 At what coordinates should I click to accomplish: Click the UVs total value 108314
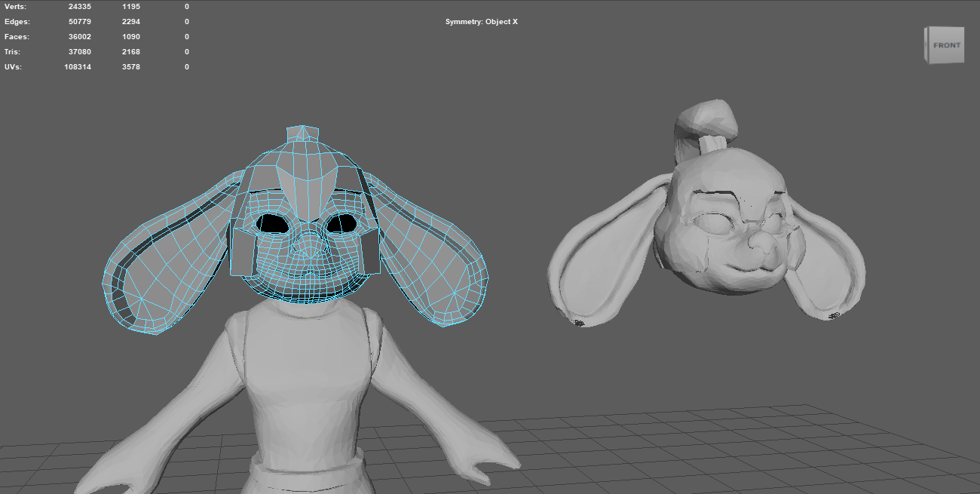pyautogui.click(x=78, y=67)
